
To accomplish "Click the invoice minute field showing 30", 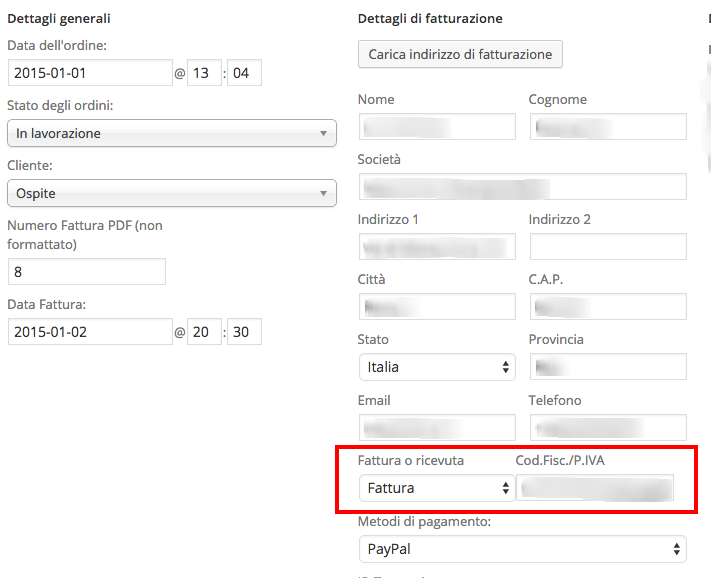I will [244, 332].
